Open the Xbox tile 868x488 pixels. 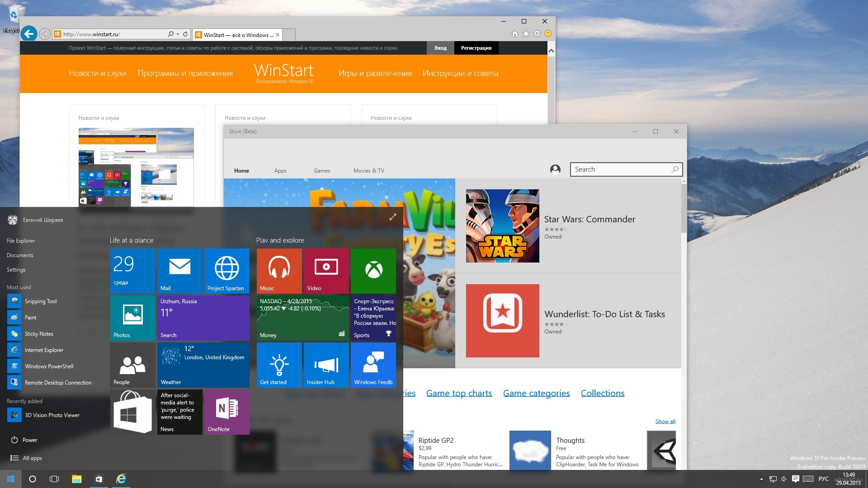(x=373, y=271)
